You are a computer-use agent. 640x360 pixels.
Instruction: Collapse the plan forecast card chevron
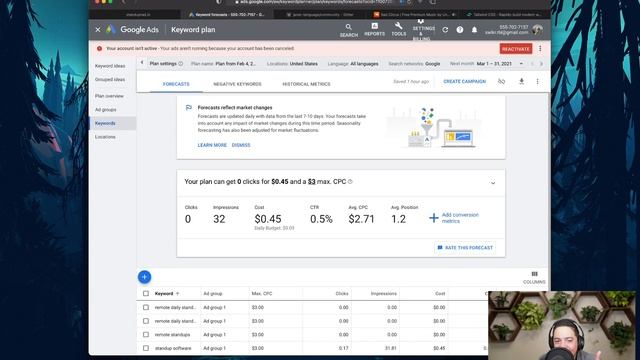coord(493,182)
